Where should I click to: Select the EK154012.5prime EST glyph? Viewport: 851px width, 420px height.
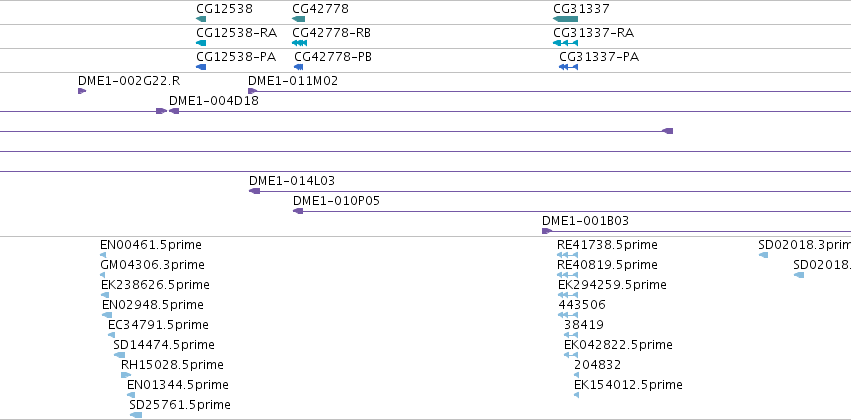coord(576,396)
